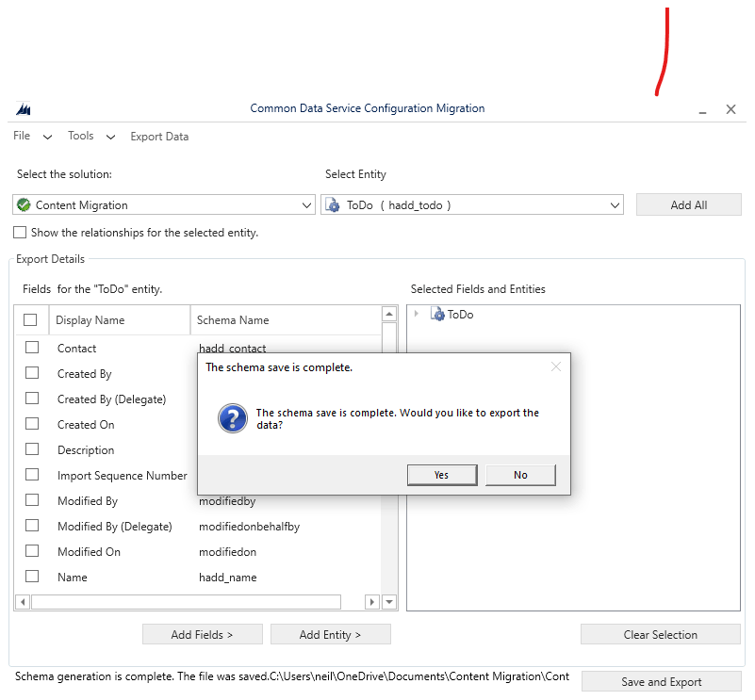Check the Modified On checkbox
This screenshot has height=700, width=755.
32,551
